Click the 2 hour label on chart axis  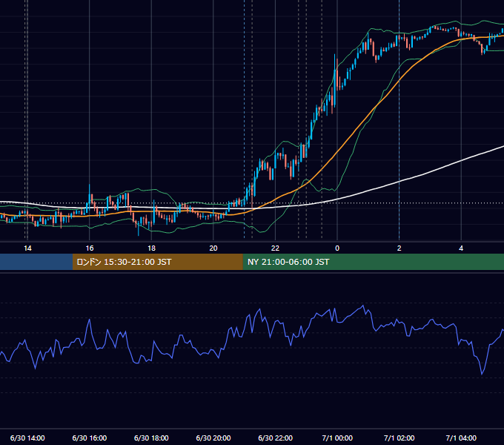tap(399, 248)
